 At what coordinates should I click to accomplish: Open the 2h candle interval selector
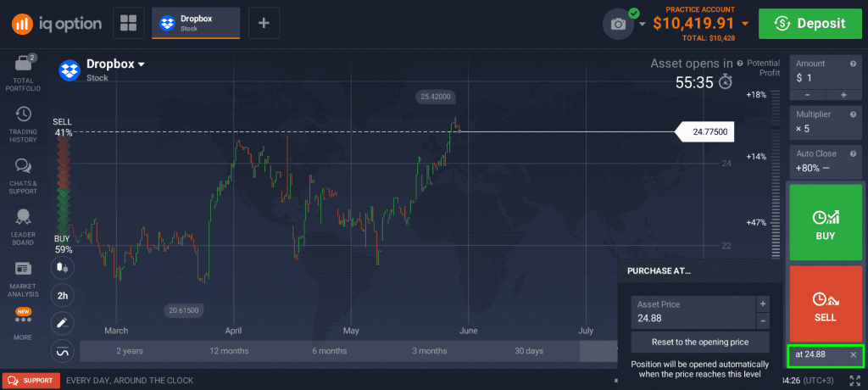click(x=62, y=295)
